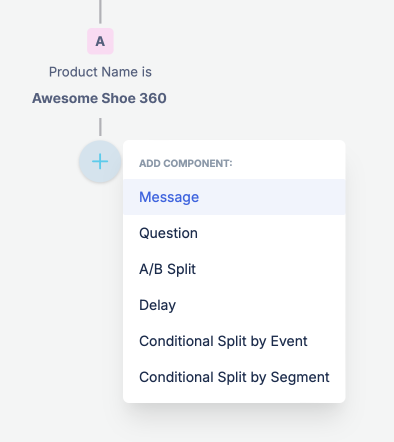This screenshot has width=394, height=442.
Task: Click the highlighted Message row background
Action: click(x=234, y=197)
